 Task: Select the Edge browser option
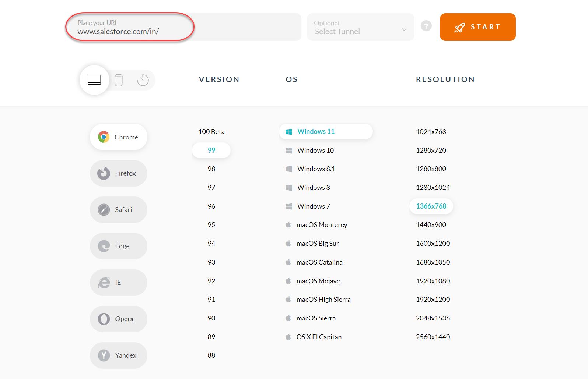tap(118, 246)
